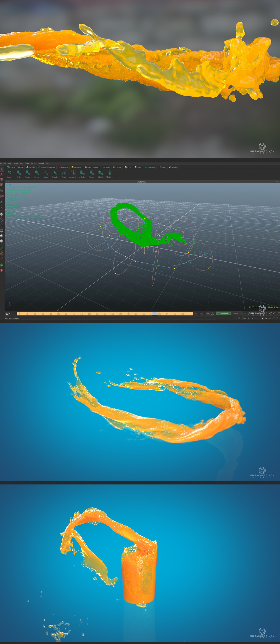Open the Playback menu

pos(41,163)
